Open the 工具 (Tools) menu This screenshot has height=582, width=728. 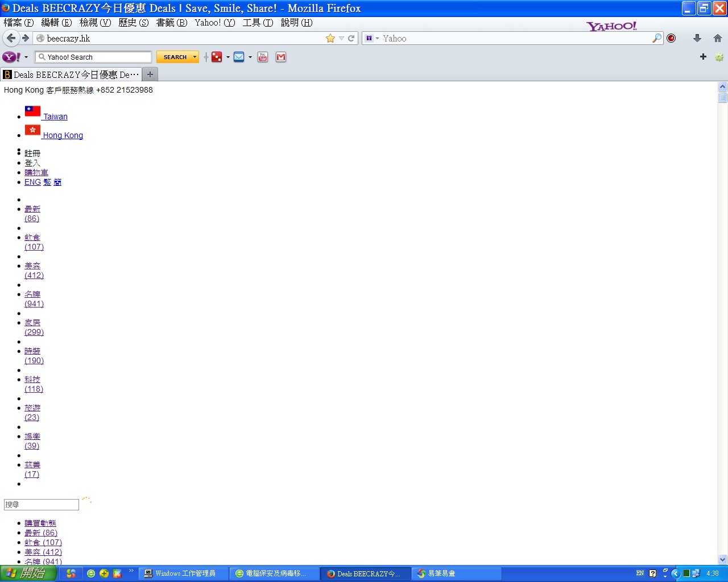click(258, 23)
